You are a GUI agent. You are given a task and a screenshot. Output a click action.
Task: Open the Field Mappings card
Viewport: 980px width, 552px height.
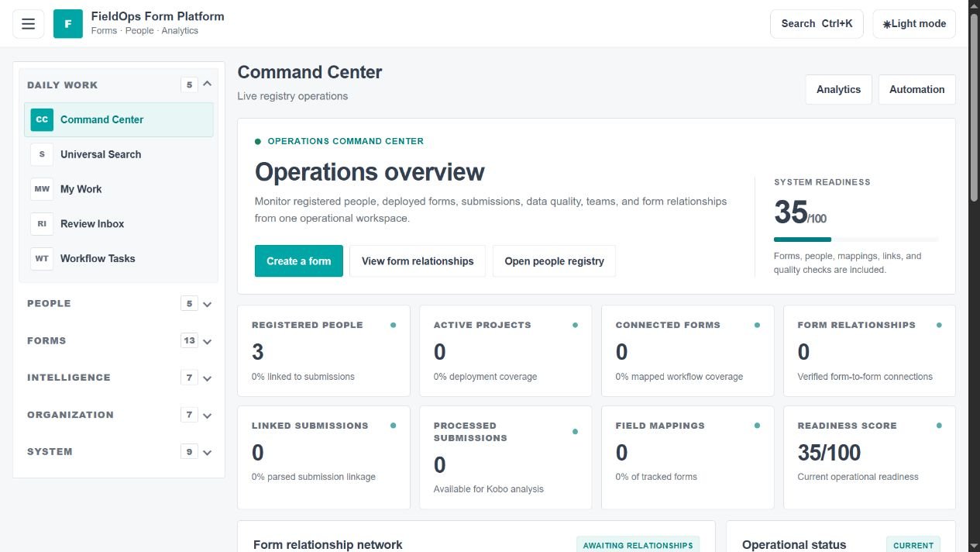tap(687, 457)
